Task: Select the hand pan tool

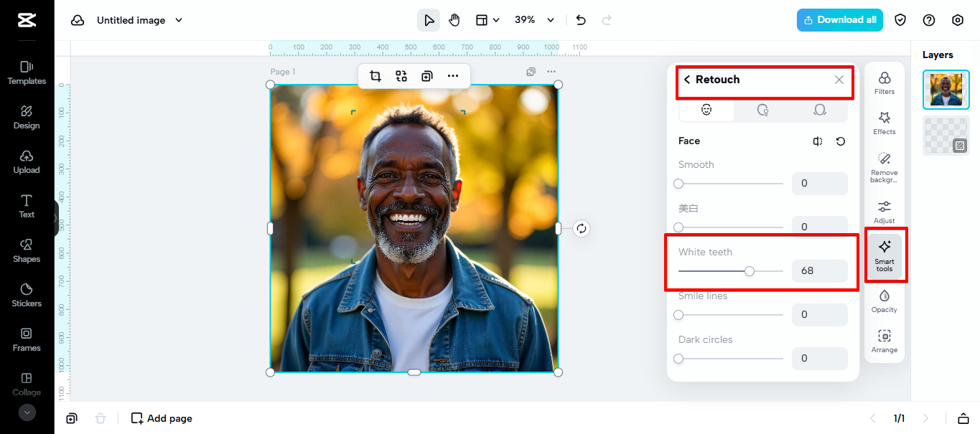Action: point(454,20)
